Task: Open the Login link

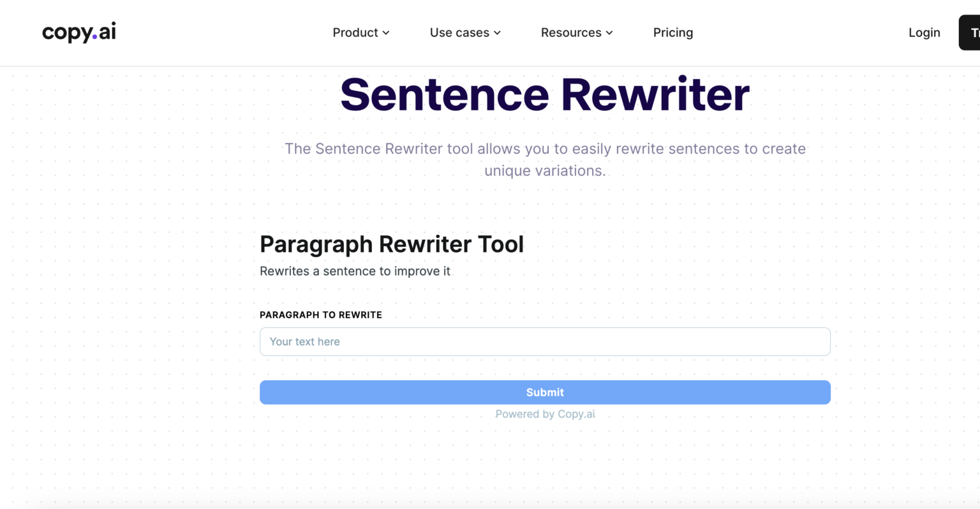Action: pos(924,33)
